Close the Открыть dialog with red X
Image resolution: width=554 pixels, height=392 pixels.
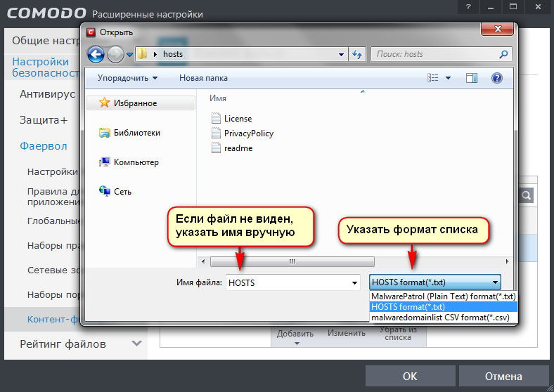click(x=498, y=29)
